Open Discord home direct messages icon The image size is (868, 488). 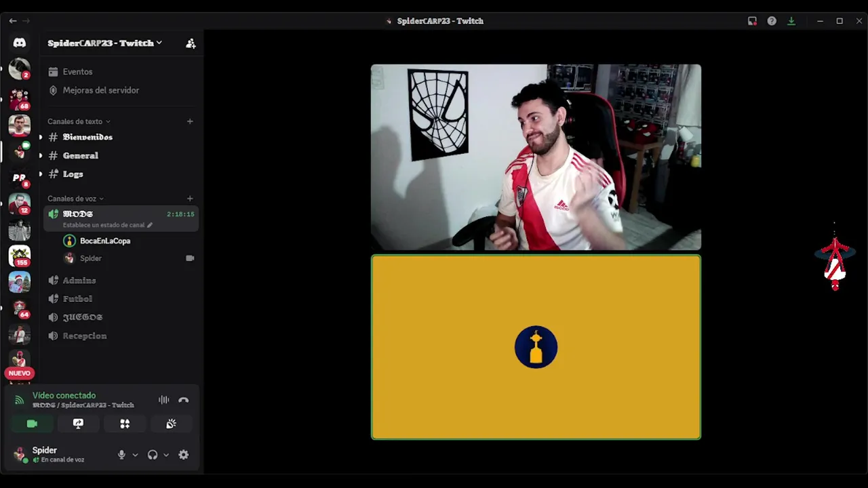(20, 43)
